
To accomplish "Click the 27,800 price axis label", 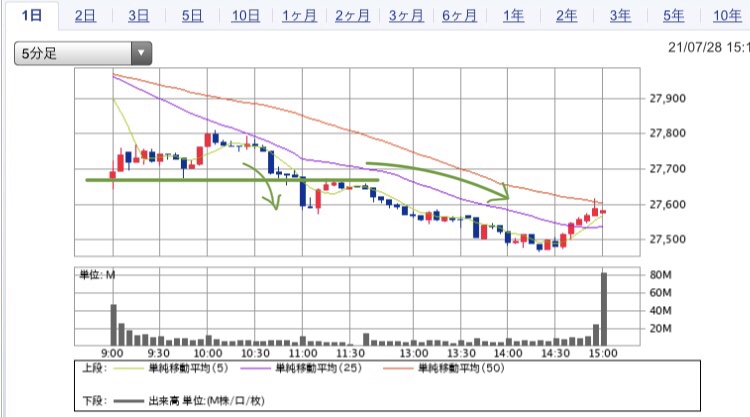I will click(667, 133).
